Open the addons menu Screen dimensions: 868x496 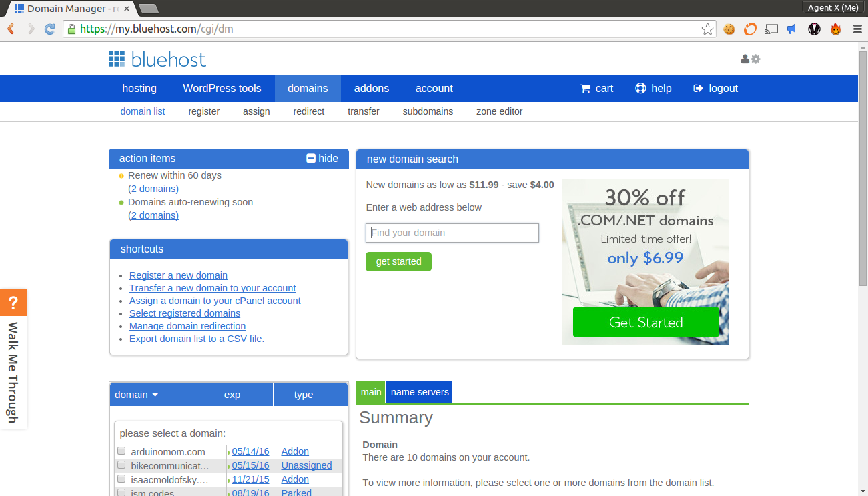point(372,89)
